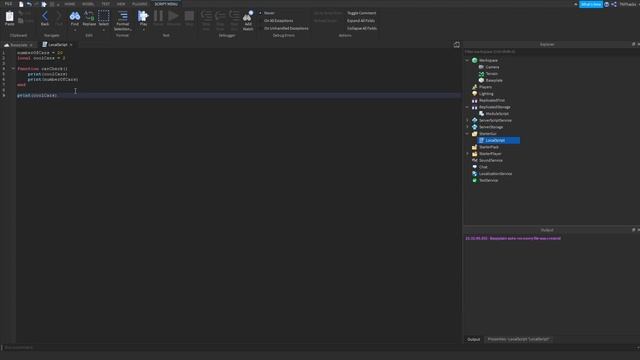Select Players service in Explorer
The image size is (640, 360).
[485, 87]
